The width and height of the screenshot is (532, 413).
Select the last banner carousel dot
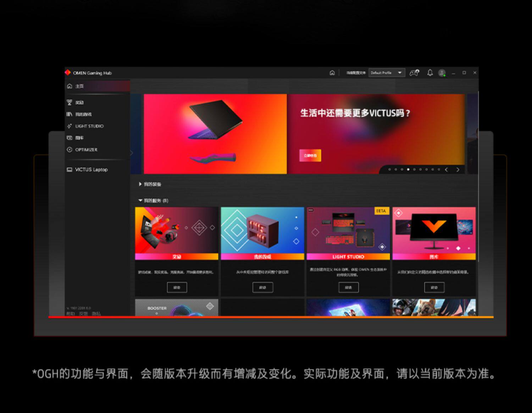(439, 170)
